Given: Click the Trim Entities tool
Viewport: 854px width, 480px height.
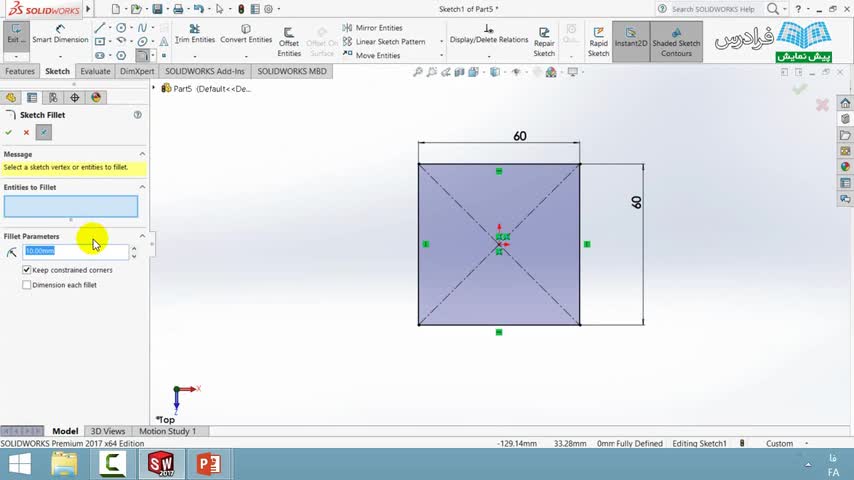Looking at the screenshot, I should [195, 34].
